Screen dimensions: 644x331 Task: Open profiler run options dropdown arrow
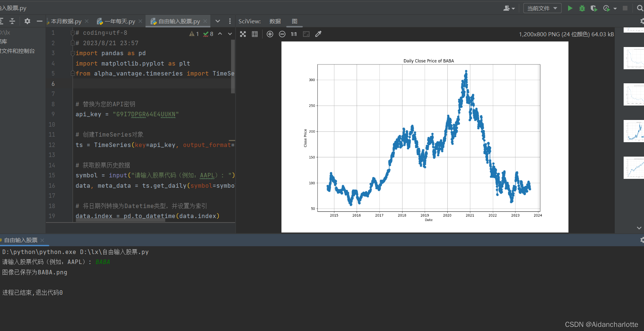pyautogui.click(x=615, y=8)
